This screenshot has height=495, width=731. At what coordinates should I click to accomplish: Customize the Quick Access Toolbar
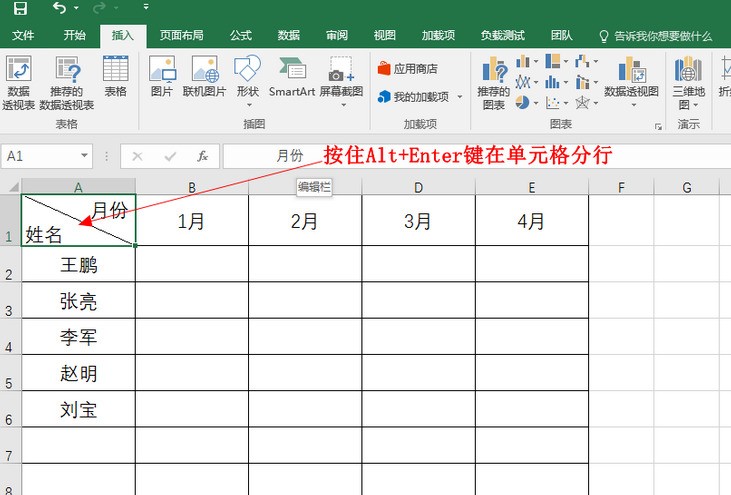146,7
